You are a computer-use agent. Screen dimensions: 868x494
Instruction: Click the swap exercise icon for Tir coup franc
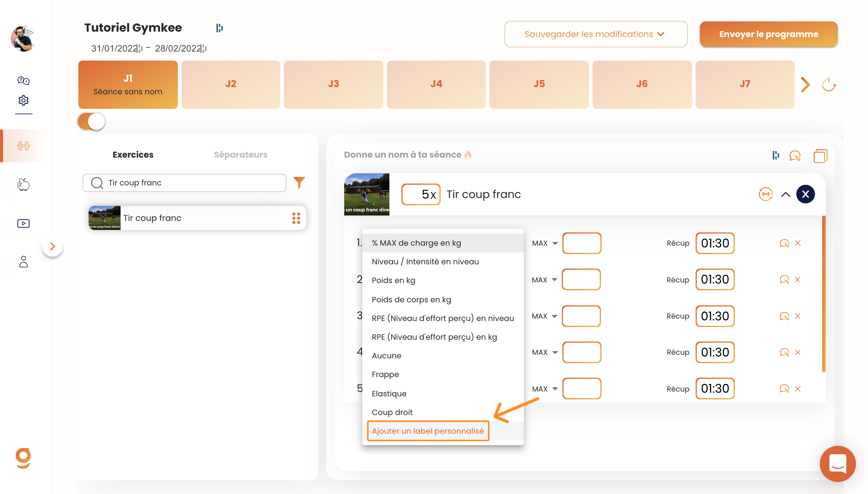pos(765,194)
